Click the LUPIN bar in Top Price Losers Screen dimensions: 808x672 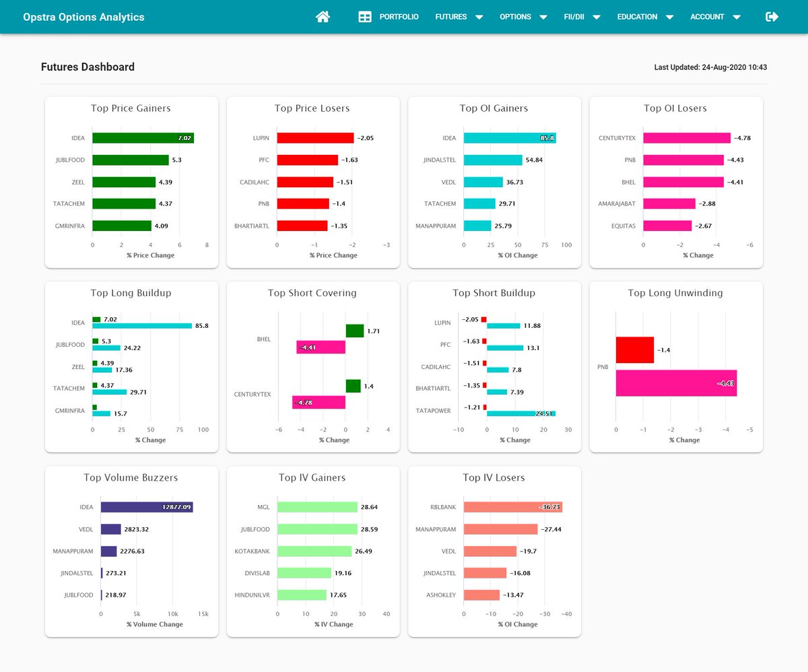coord(316,137)
